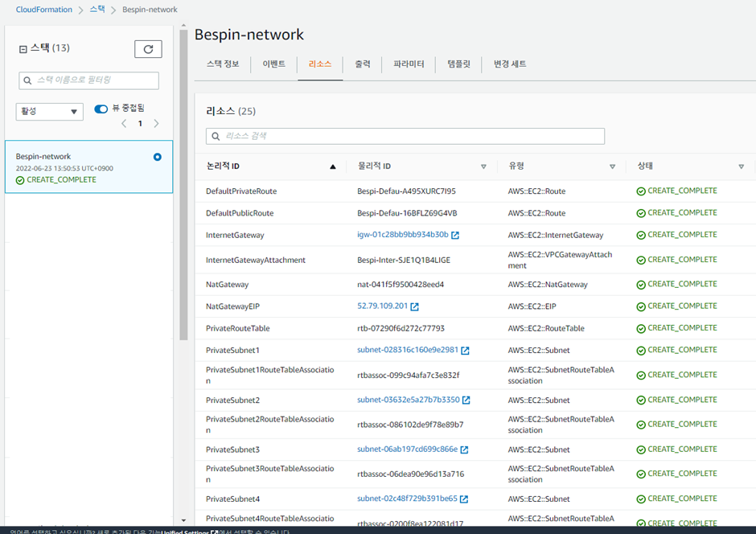Open subnet-028316c160e9e2981 link
This screenshot has height=534, width=756.
pos(408,350)
